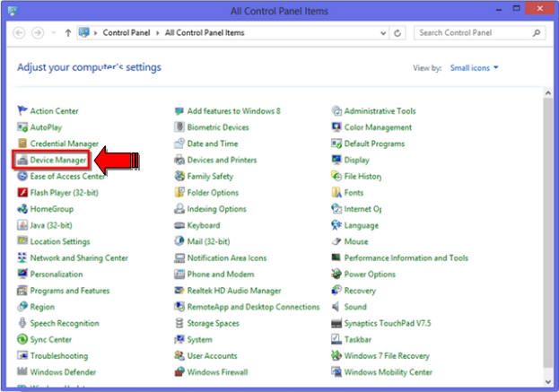Open the Windows Firewall icon
The image size is (559, 392).
[x=179, y=372]
